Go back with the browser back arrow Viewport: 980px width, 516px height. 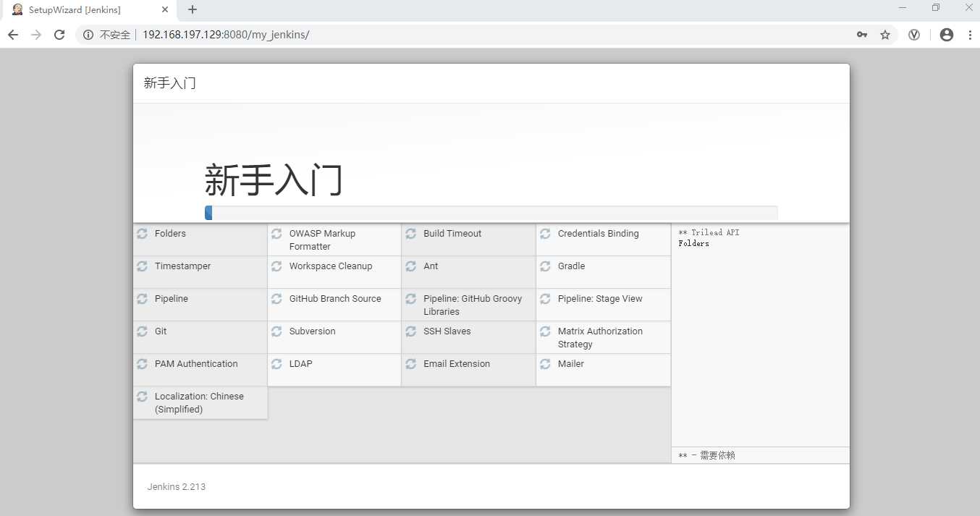pos(13,35)
